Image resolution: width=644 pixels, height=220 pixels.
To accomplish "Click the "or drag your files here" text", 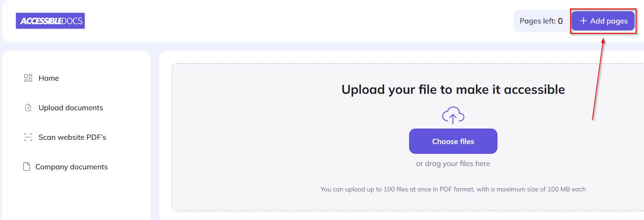I will (453, 164).
